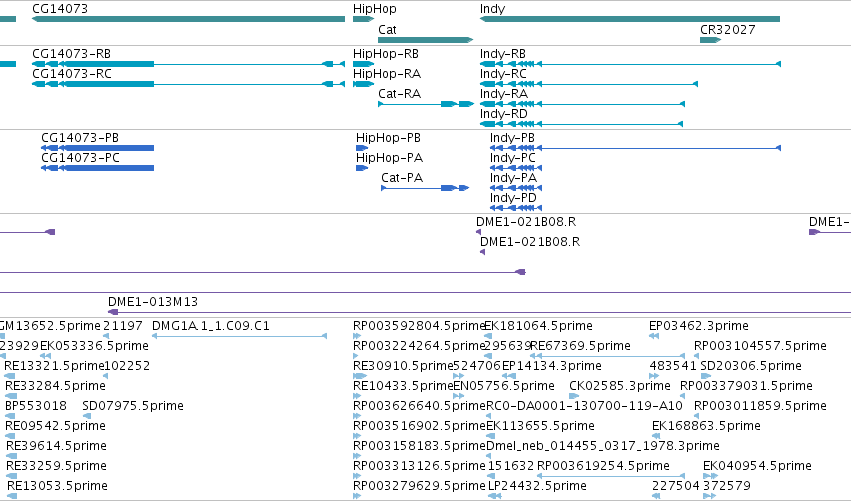Click the RE30910.5prime EST label

pyautogui.click(x=403, y=366)
